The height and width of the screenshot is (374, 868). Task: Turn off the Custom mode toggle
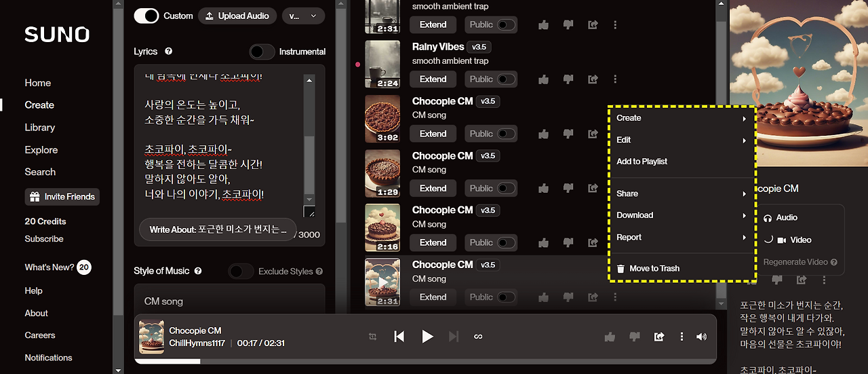click(146, 16)
